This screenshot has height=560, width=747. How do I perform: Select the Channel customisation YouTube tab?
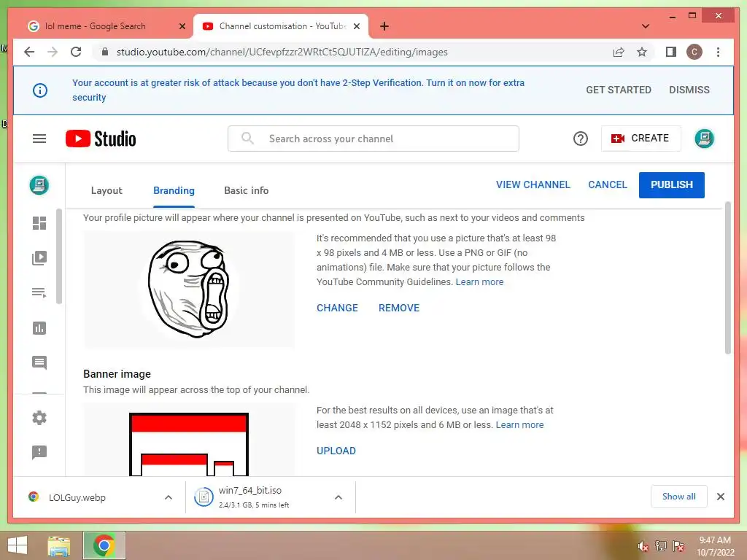click(281, 26)
